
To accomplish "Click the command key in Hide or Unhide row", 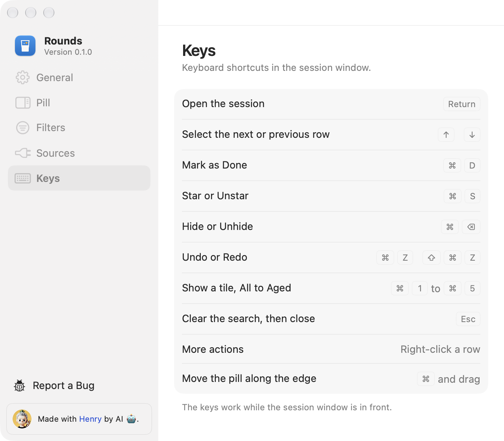I will click(x=450, y=227).
